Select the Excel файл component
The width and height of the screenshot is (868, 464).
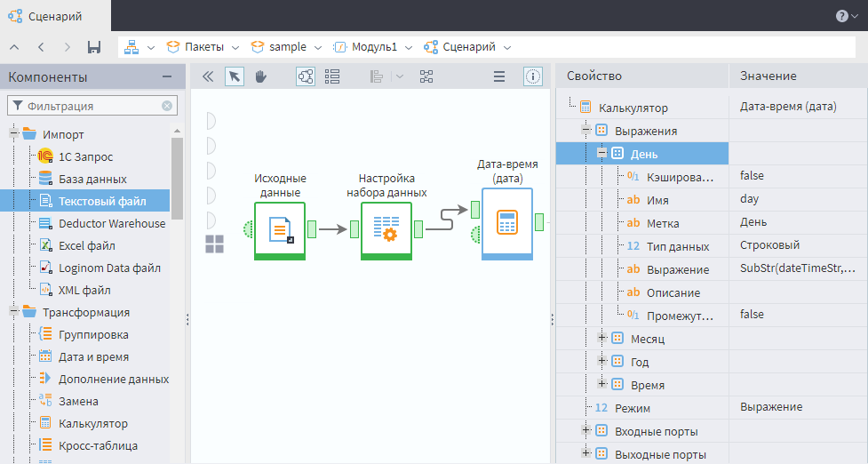pyautogui.click(x=87, y=245)
